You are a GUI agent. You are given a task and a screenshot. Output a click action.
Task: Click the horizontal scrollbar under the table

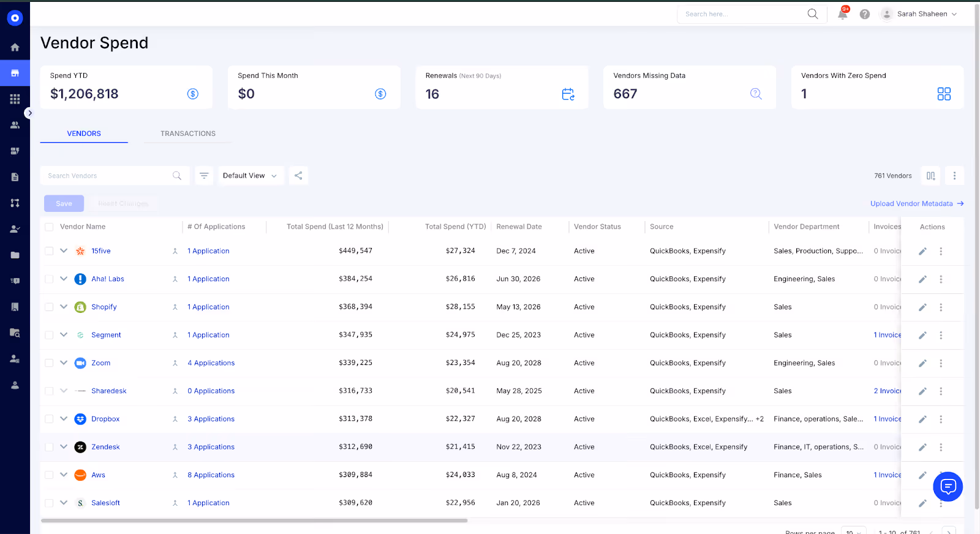click(x=254, y=521)
